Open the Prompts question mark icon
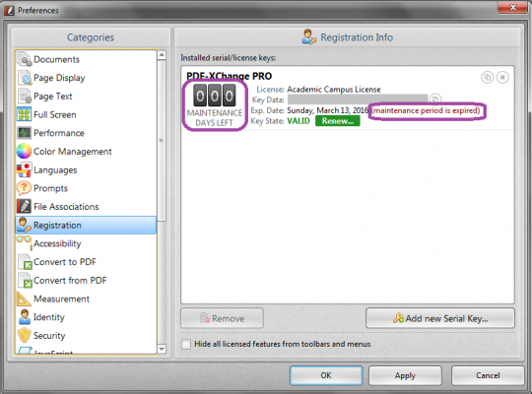This screenshot has height=394, width=532. [24, 188]
